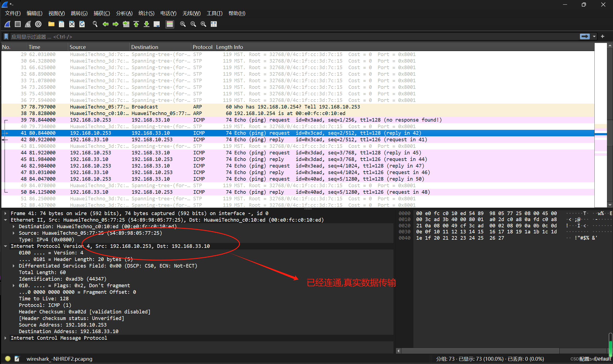This screenshot has width=613, height=364.
Task: Click the reload capture file icon
Action: pos(82,24)
